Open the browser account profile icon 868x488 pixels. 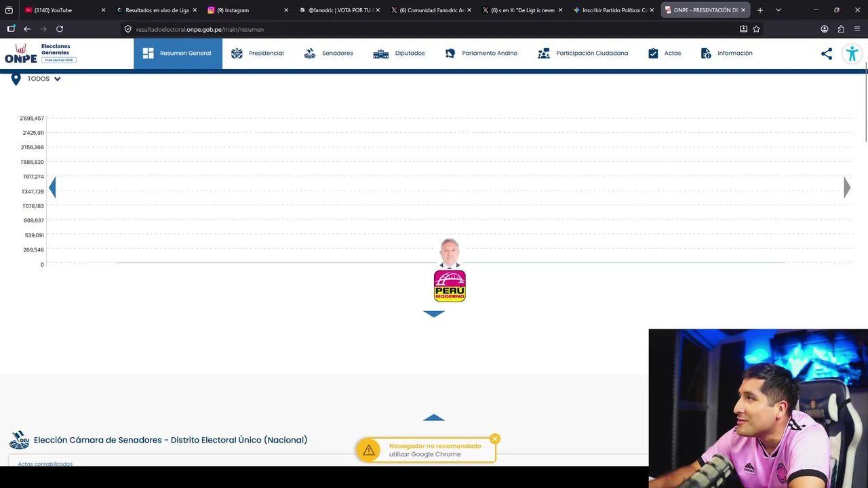(x=825, y=29)
